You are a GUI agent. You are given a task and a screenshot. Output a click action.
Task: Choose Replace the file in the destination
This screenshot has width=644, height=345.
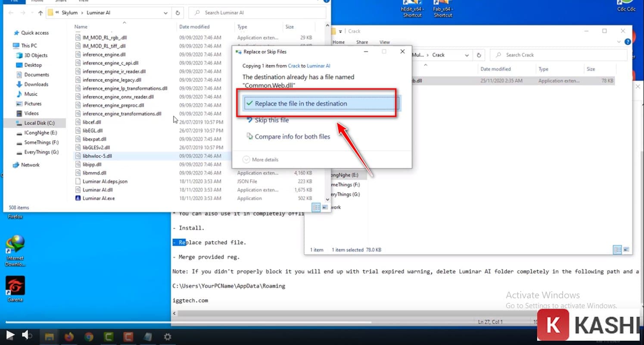click(322, 103)
